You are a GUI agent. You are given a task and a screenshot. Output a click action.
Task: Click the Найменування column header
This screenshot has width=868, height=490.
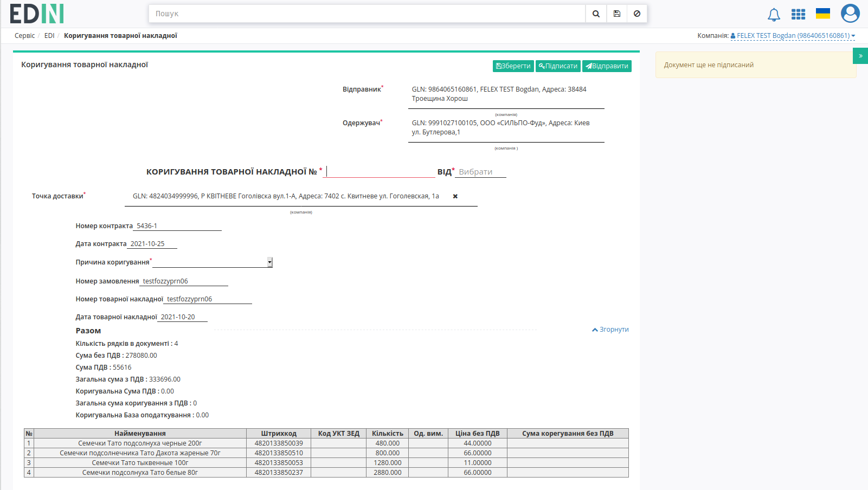[140, 434]
